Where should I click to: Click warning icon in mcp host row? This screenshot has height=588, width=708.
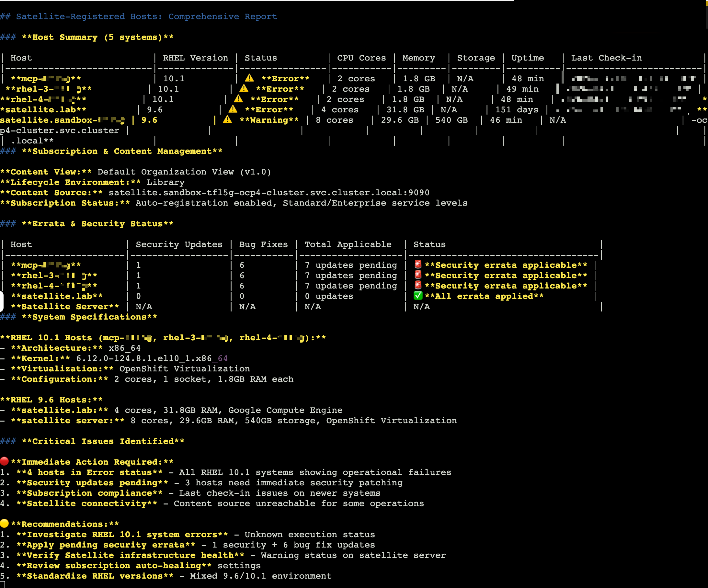249,78
